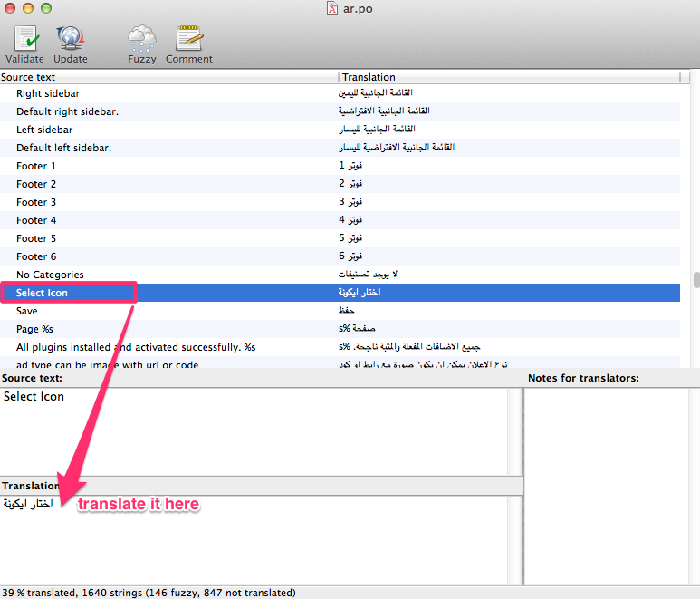This screenshot has width=700, height=599.
Task: Sort by Translation column header
Action: [x=509, y=77]
